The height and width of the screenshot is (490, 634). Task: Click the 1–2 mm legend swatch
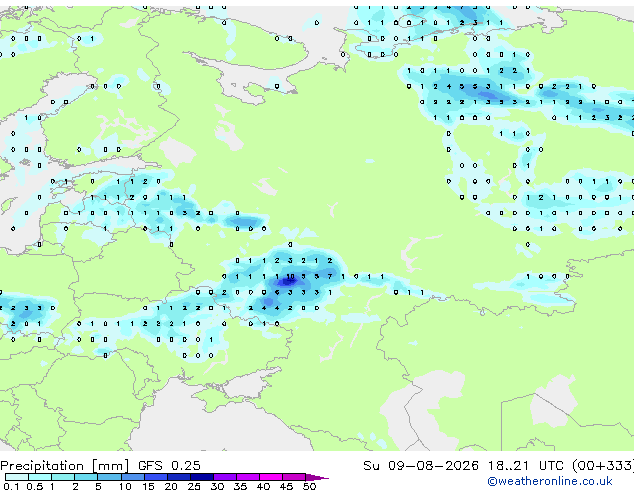coord(63,477)
